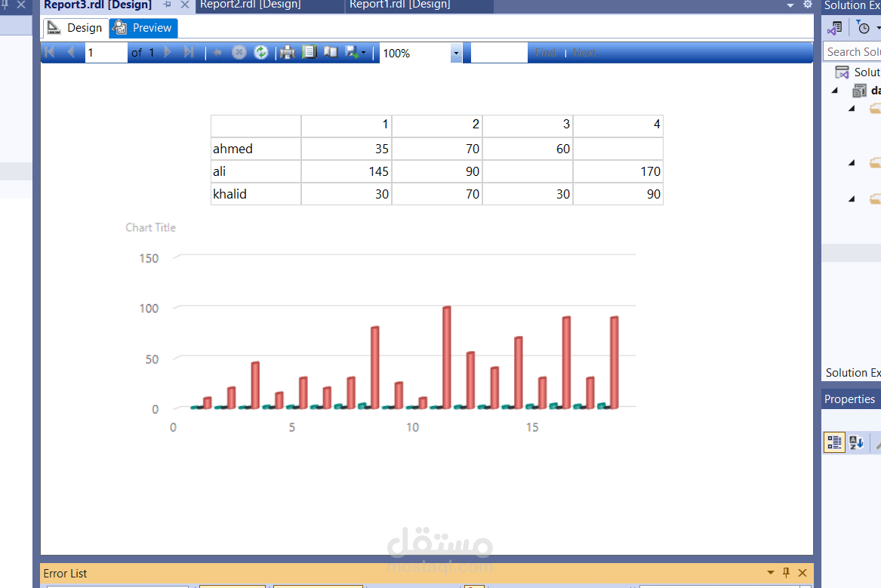Click Search Solution Explorer box
Screen dimensions: 881x588
[852, 51]
